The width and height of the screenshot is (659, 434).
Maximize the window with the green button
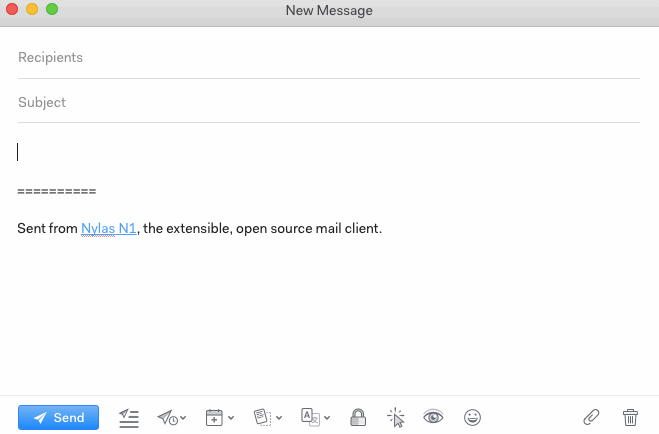click(x=52, y=10)
